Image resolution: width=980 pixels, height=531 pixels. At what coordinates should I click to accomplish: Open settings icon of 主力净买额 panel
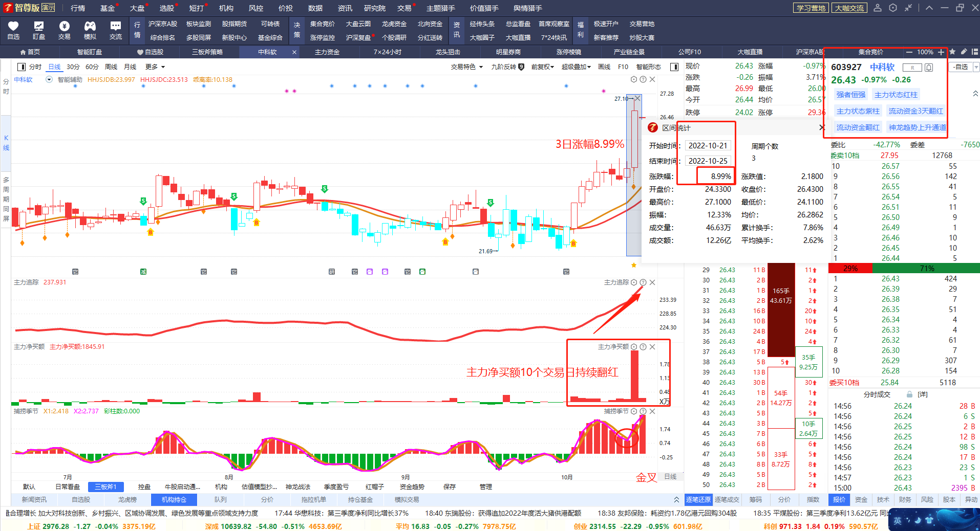(634, 347)
